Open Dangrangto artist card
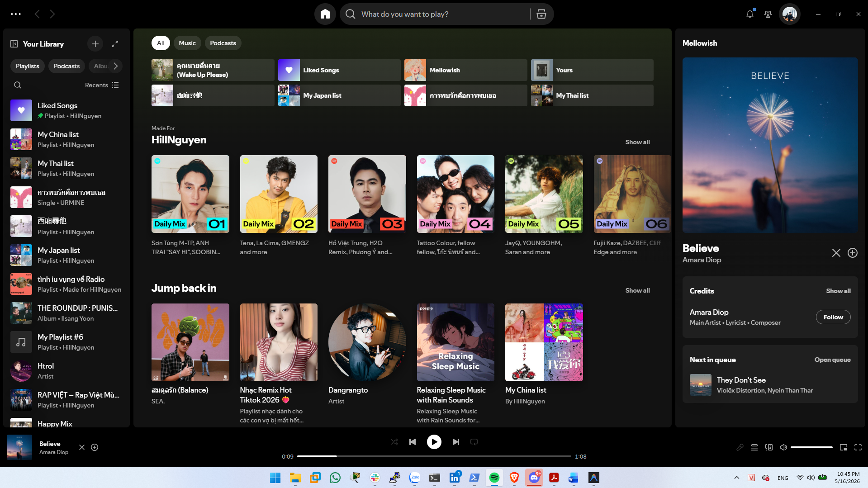 tap(367, 355)
